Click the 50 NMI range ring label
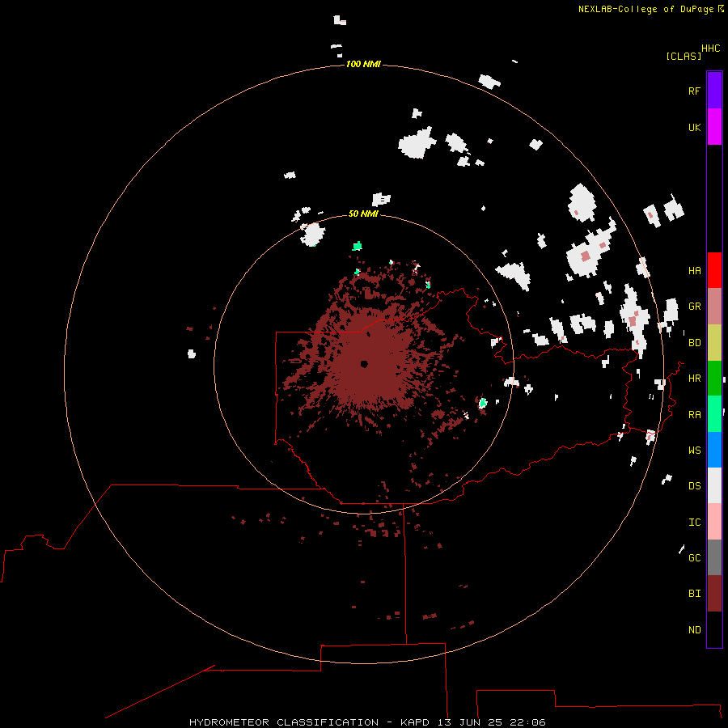728x728 pixels. click(363, 214)
